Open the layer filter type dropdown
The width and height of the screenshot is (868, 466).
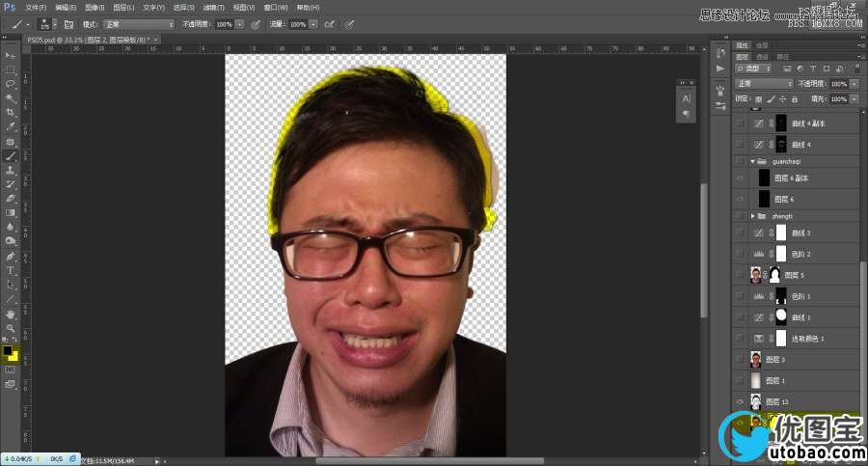[x=753, y=69]
